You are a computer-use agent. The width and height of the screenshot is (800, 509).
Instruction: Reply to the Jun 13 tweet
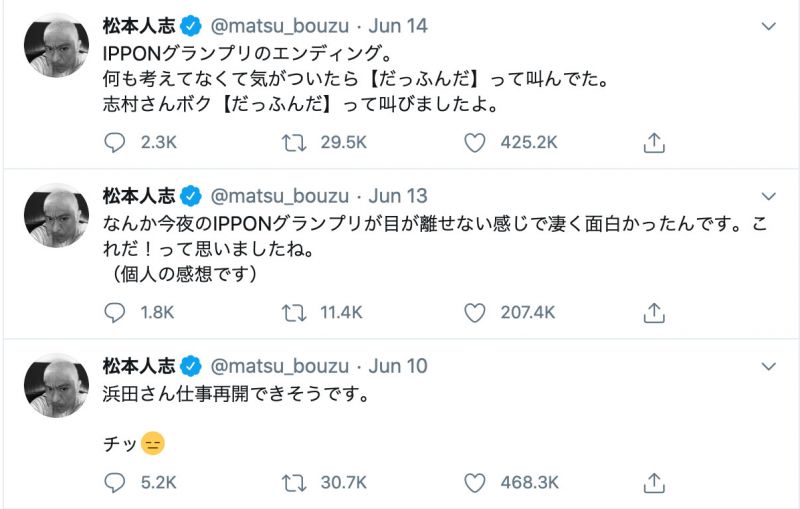[x=115, y=313]
